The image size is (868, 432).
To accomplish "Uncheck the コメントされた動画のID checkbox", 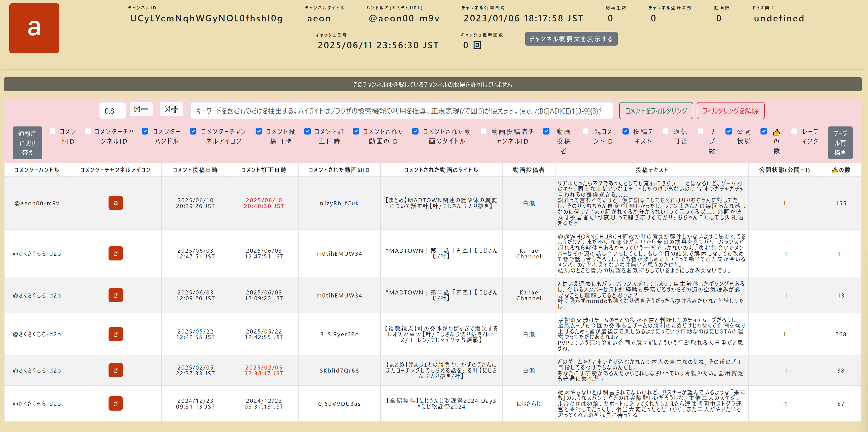I will click(x=356, y=131).
